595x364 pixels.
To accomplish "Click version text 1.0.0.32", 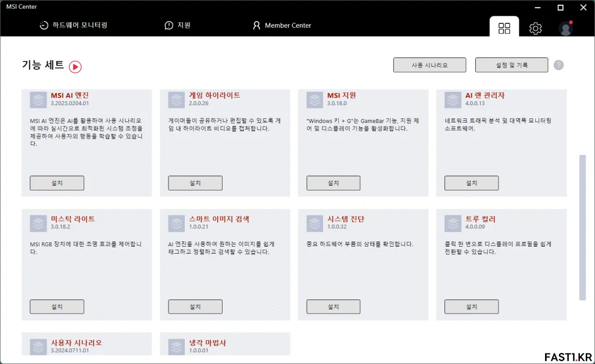I will pos(337,227).
